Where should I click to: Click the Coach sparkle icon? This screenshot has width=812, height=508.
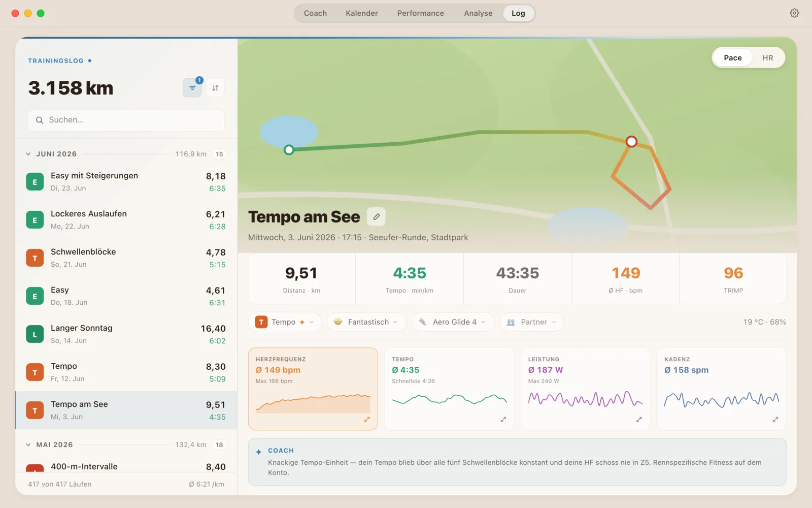pos(259,452)
